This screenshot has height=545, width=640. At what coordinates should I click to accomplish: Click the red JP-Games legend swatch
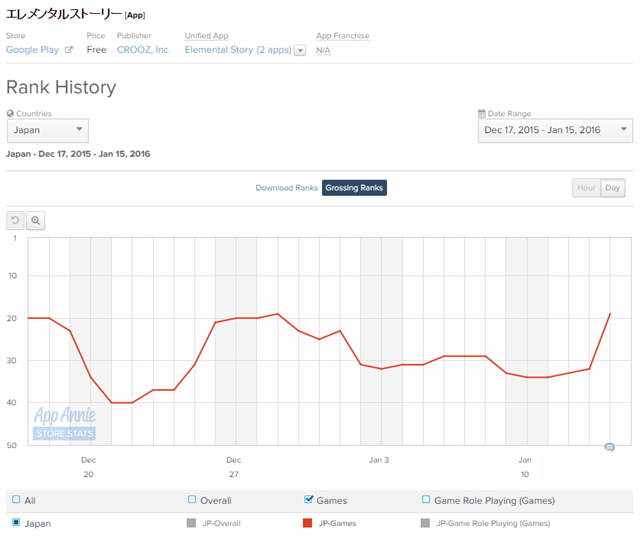(x=308, y=523)
